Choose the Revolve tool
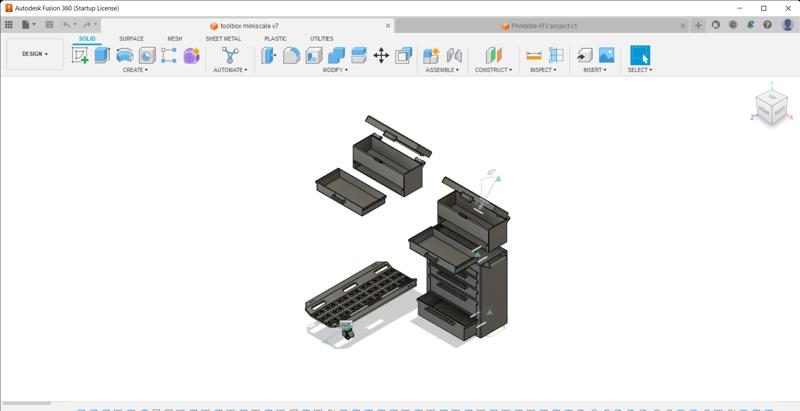This screenshot has height=411, width=800. point(125,56)
